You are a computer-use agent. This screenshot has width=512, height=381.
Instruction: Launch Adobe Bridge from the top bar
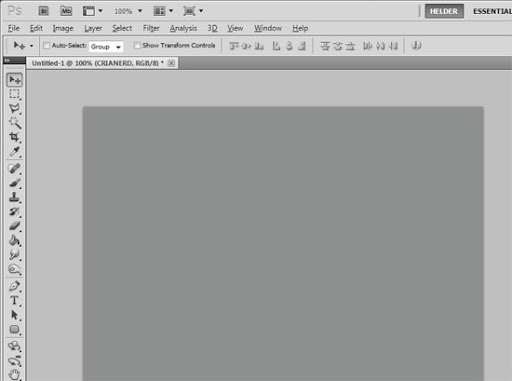click(x=44, y=11)
